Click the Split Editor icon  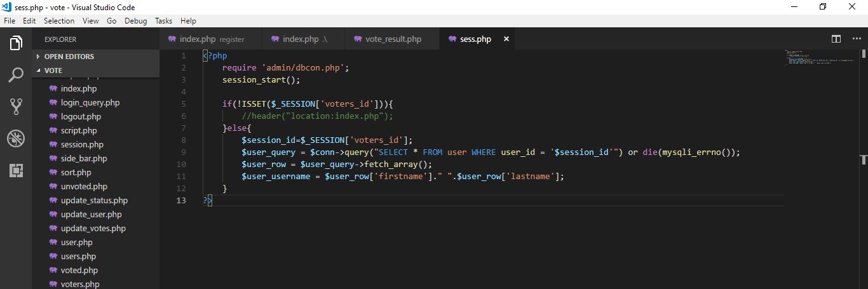836,39
